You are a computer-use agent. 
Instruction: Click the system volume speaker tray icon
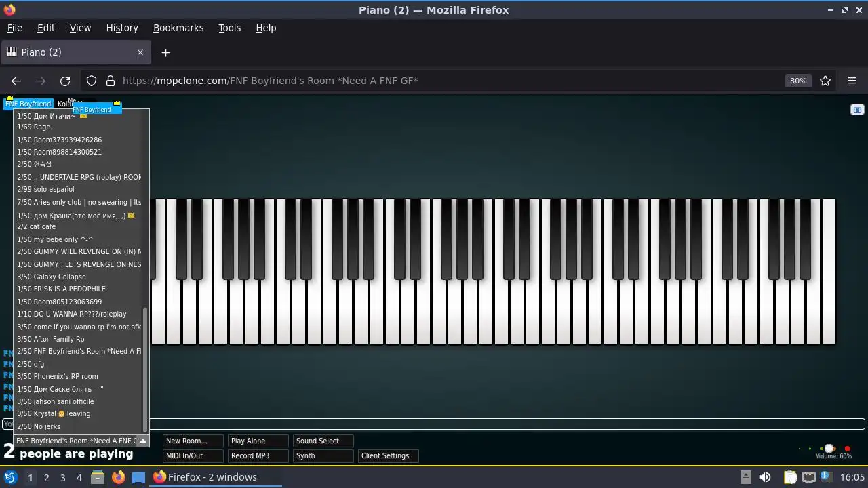pyautogui.click(x=765, y=477)
